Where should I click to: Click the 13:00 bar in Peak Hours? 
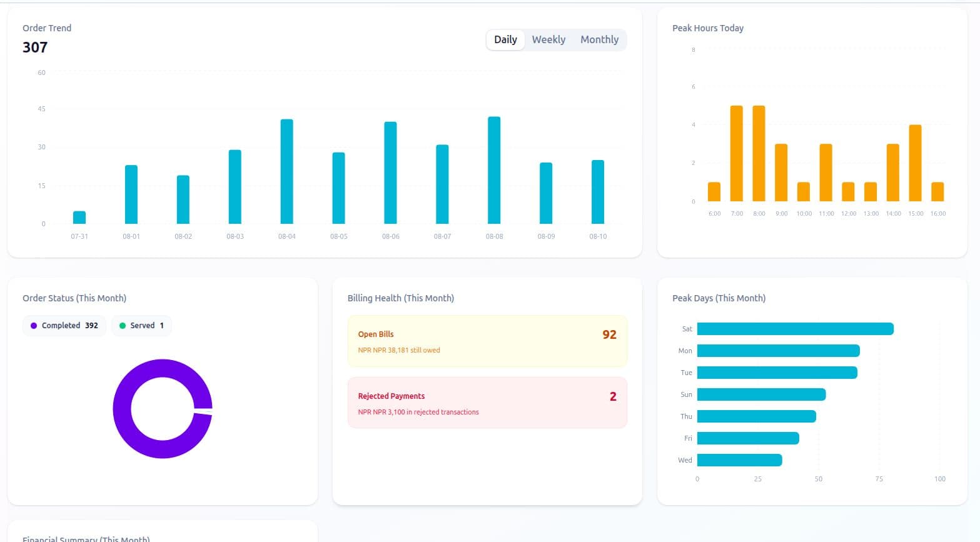(871, 192)
